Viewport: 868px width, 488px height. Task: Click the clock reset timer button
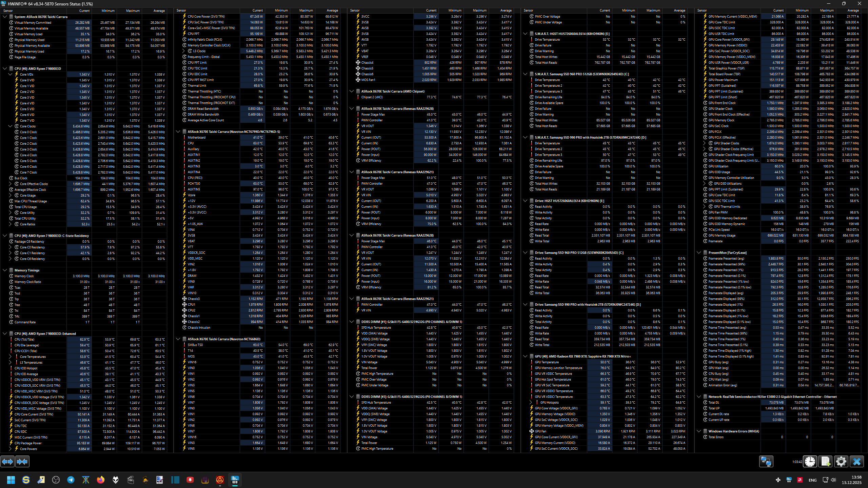(x=810, y=462)
